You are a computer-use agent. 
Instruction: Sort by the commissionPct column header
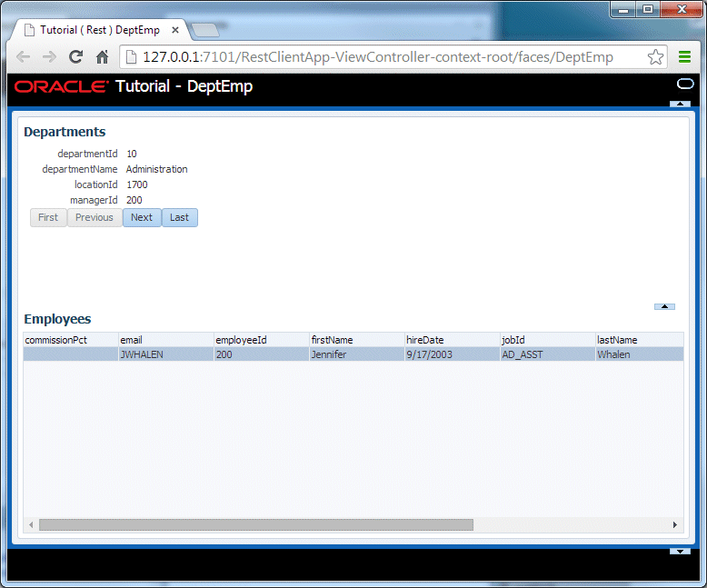[x=71, y=340]
